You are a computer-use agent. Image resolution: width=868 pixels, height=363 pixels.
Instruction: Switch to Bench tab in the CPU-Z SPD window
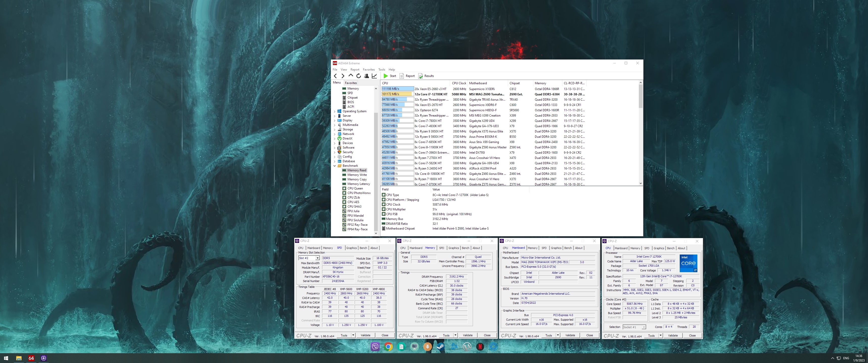(x=363, y=248)
